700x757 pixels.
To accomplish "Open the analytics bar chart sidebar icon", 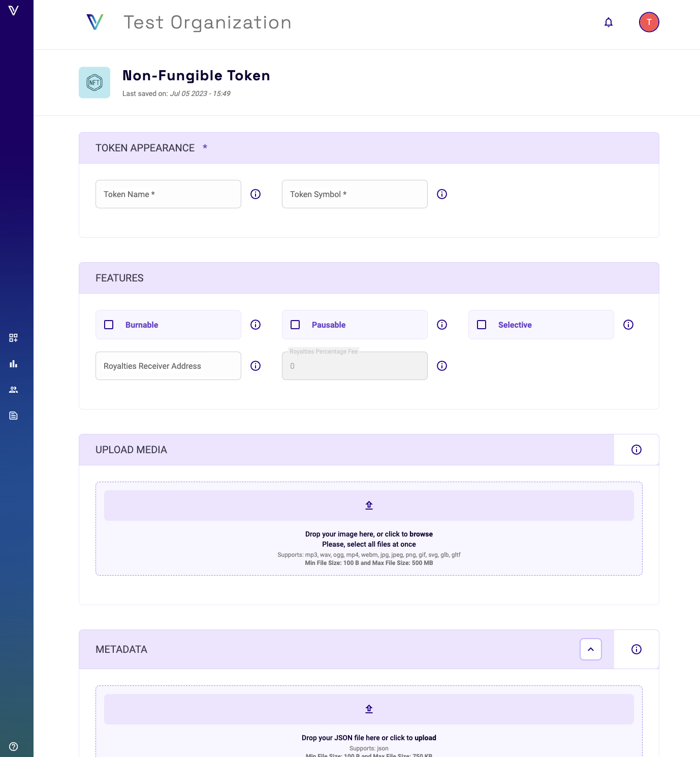I will 14,364.
